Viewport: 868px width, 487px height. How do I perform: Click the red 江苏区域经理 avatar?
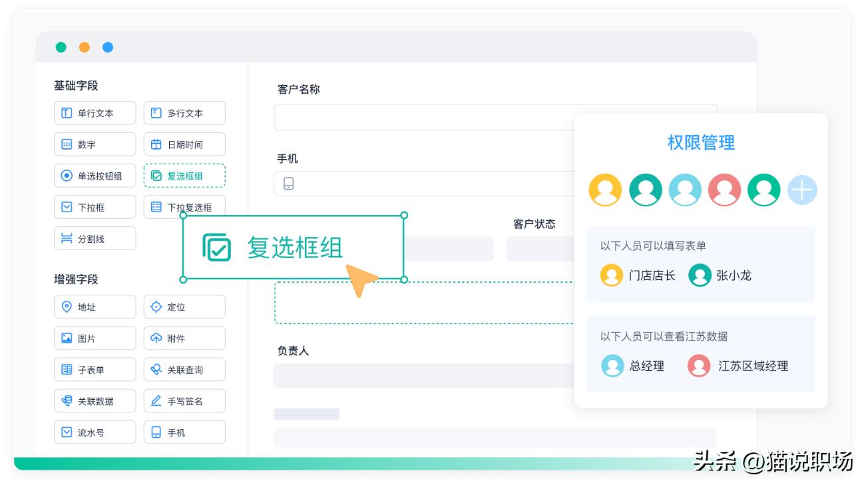tap(698, 367)
